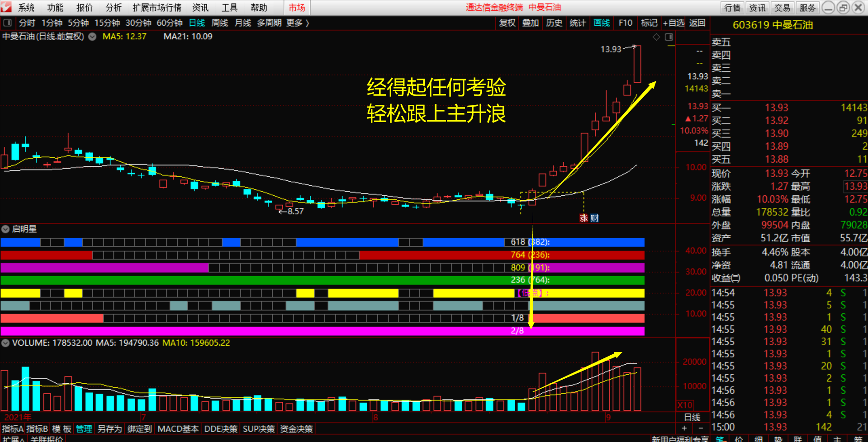Toggle the right info panel icon above chart
The width and height of the screenshot is (868, 442).
669,37
